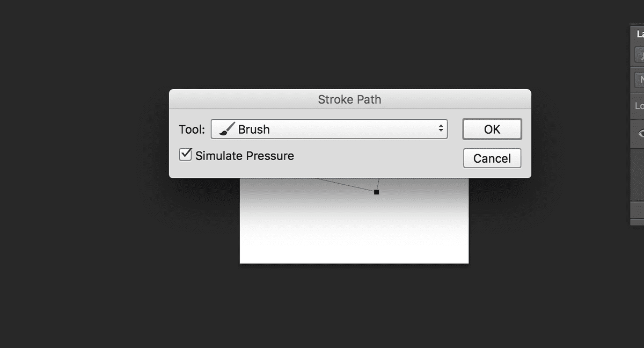Click the layer filter icon atop Layers panel
Screen dimensions: 644x348
pyautogui.click(x=639, y=54)
